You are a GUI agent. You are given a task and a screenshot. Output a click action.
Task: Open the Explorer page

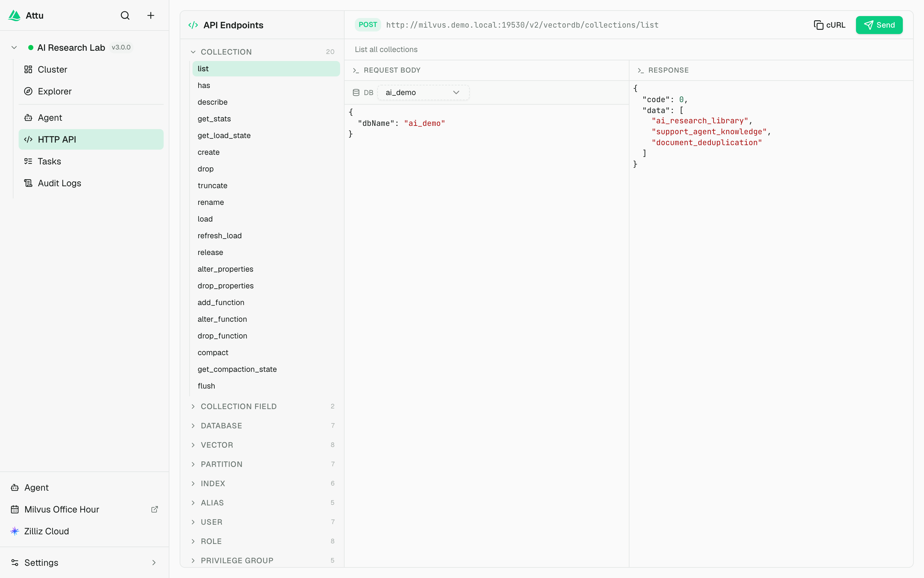tap(91, 91)
